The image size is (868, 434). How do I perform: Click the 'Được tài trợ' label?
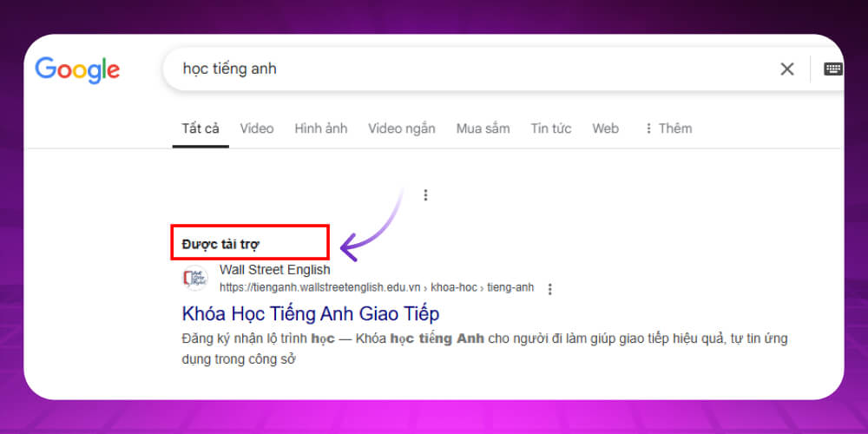(220, 244)
